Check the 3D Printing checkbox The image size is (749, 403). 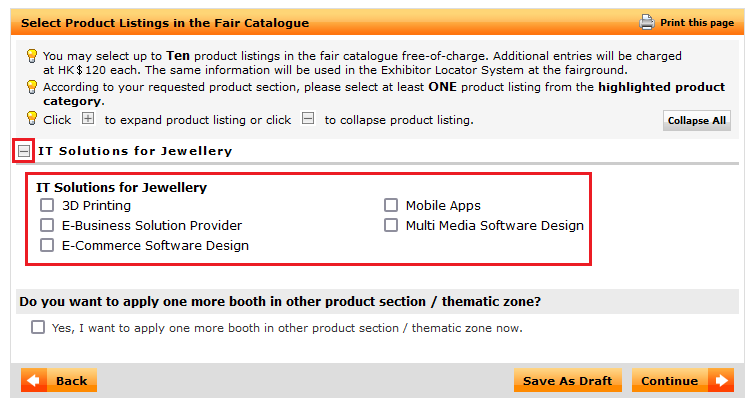click(47, 205)
